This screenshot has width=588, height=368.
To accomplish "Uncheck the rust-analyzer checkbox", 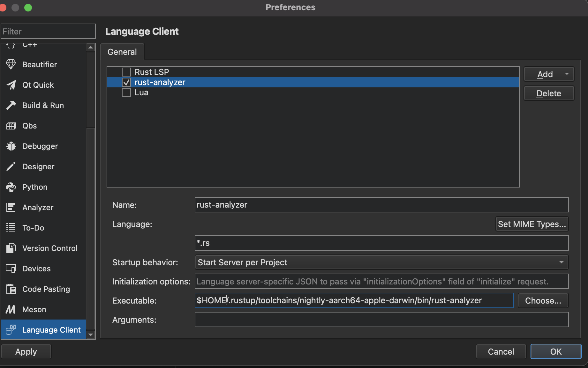I will (126, 82).
